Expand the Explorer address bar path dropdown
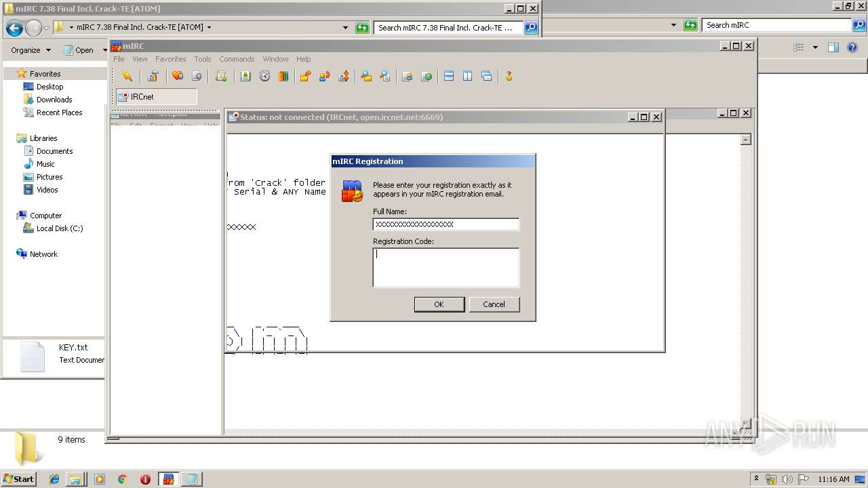Viewport: 868px width, 488px height. point(209,28)
